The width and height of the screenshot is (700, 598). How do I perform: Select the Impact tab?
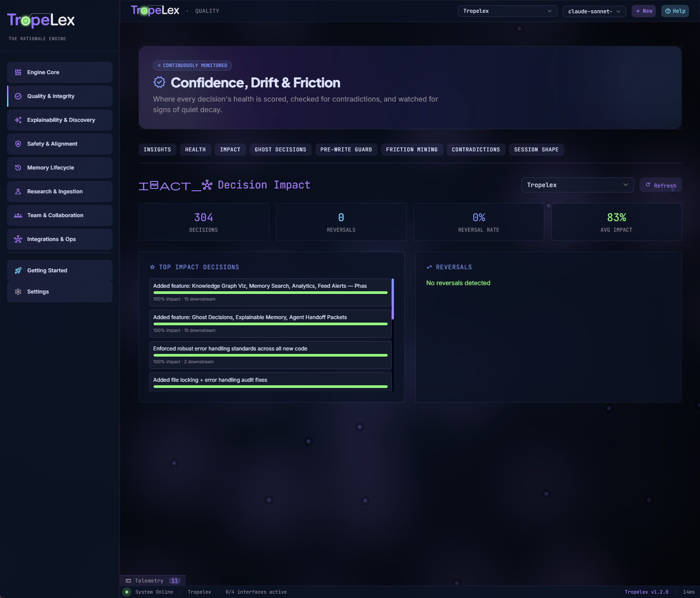pyautogui.click(x=230, y=150)
